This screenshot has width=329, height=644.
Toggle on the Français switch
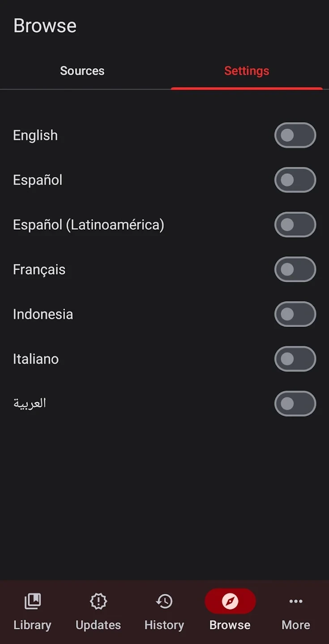295,269
